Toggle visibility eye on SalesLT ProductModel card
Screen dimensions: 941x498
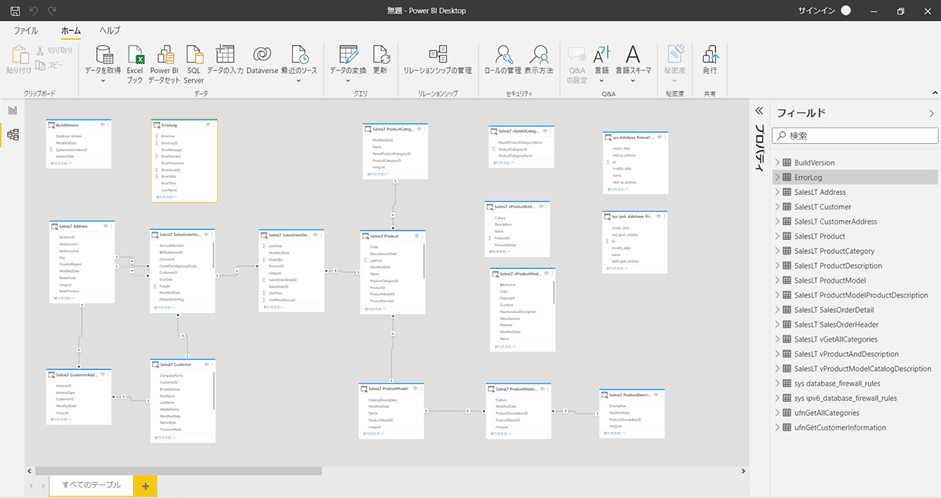click(x=415, y=388)
